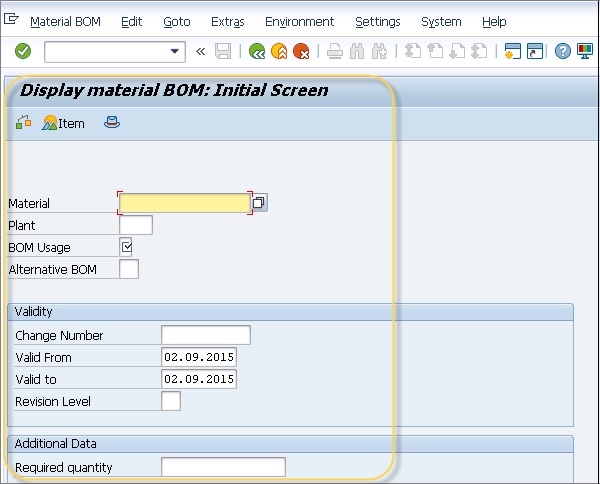This screenshot has width=600, height=484.
Task: Click the Additional Data section header
Action: 290,444
